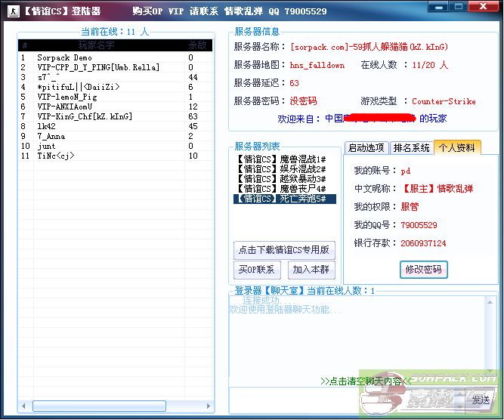
Task: Open the 排名系统 tab
Action: [411, 148]
